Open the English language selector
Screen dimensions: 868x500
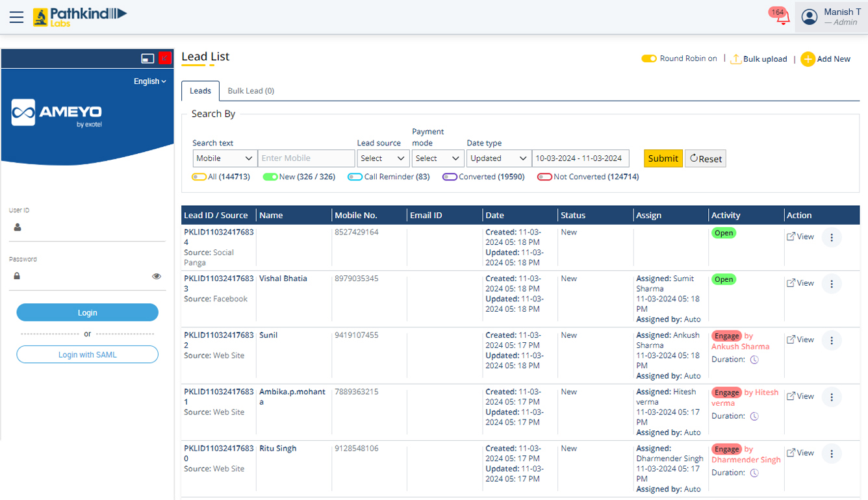coord(150,81)
